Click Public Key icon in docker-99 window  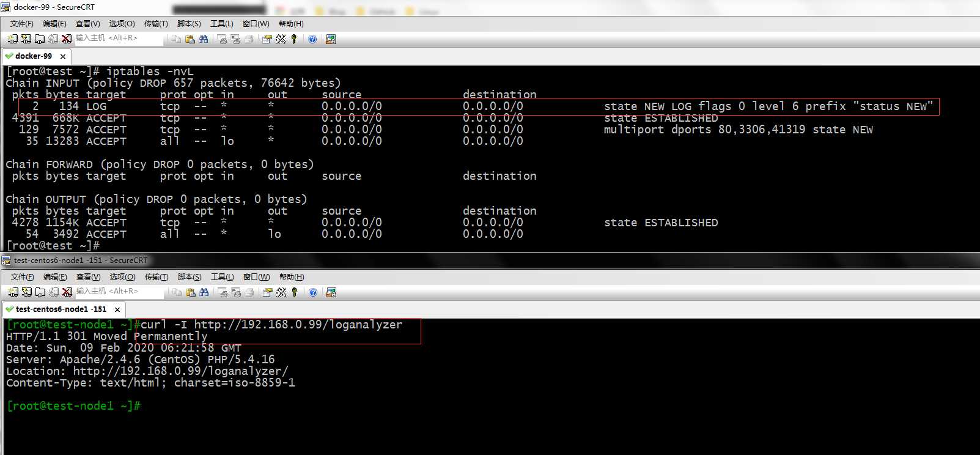tap(294, 39)
